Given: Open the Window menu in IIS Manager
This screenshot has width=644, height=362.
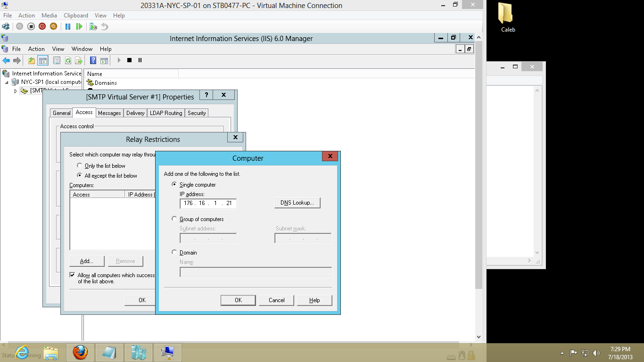Looking at the screenshot, I should coord(82,49).
